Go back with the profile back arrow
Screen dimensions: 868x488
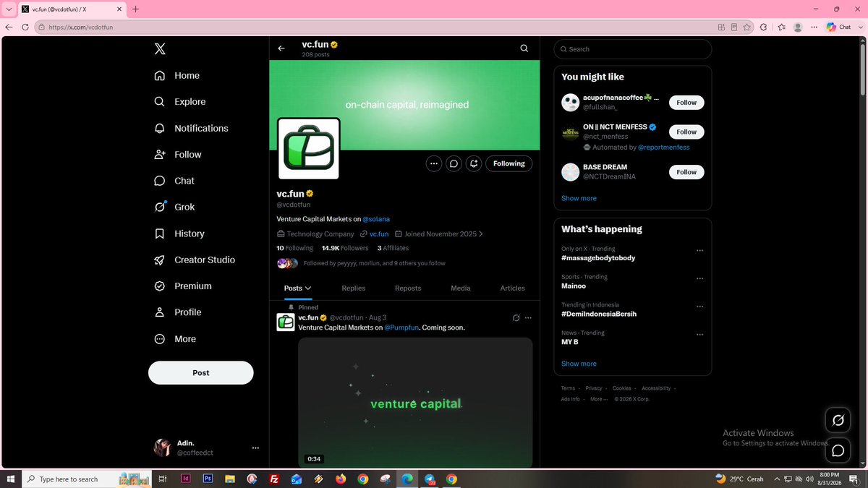(x=281, y=48)
